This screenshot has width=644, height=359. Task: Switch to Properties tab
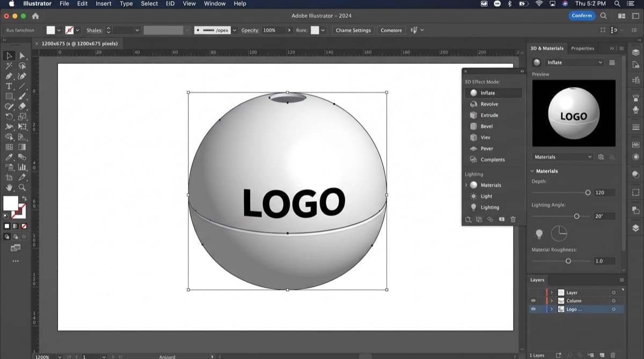click(x=582, y=48)
